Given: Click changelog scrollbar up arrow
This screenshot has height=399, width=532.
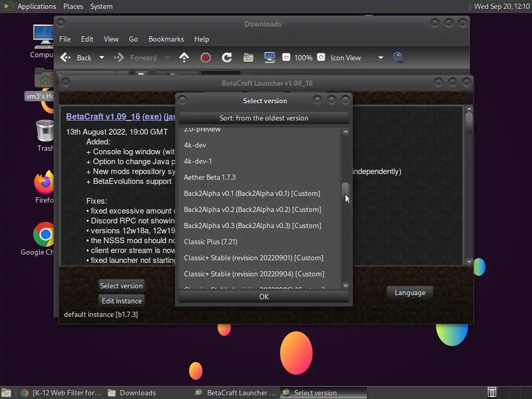Looking at the screenshot, I should 469,109.
